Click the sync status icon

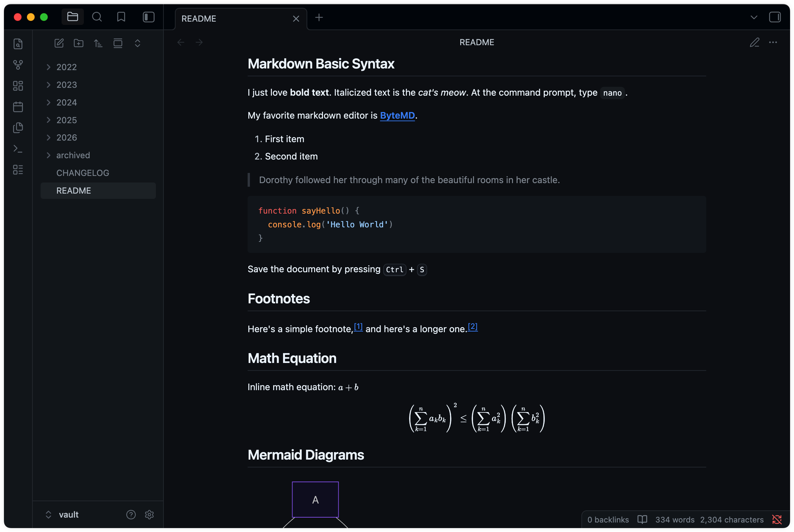coord(777,520)
